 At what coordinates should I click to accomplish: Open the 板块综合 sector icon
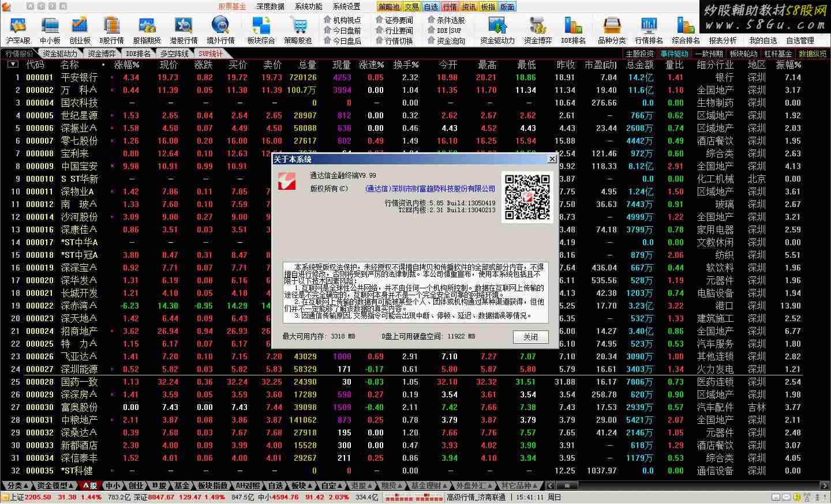click(261, 30)
